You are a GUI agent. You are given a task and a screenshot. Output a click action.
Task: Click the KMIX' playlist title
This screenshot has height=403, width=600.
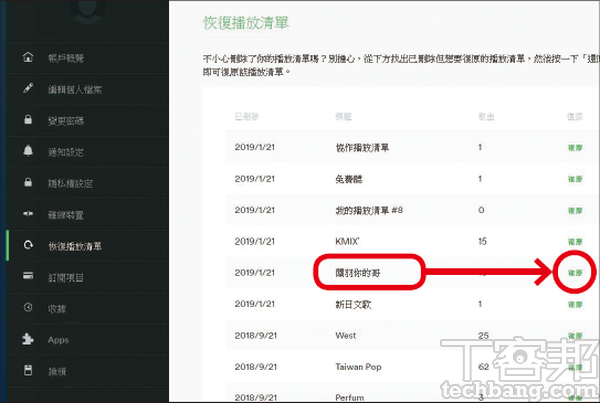347,241
